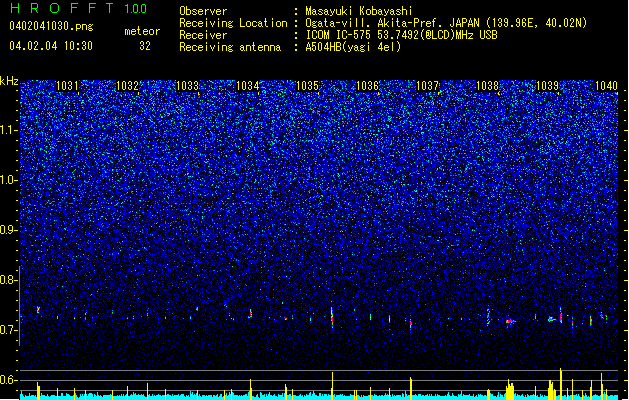Click the kHz axis unit label

pos(9,81)
